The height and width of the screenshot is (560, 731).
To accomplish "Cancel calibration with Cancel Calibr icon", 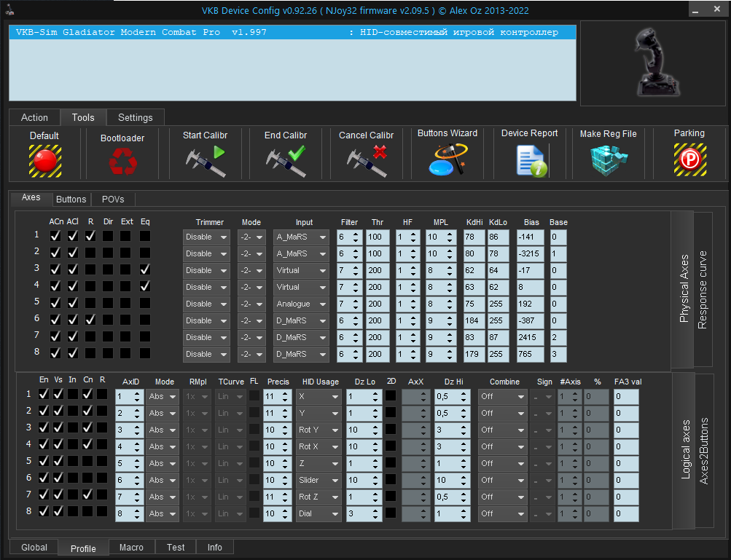I will (366, 161).
